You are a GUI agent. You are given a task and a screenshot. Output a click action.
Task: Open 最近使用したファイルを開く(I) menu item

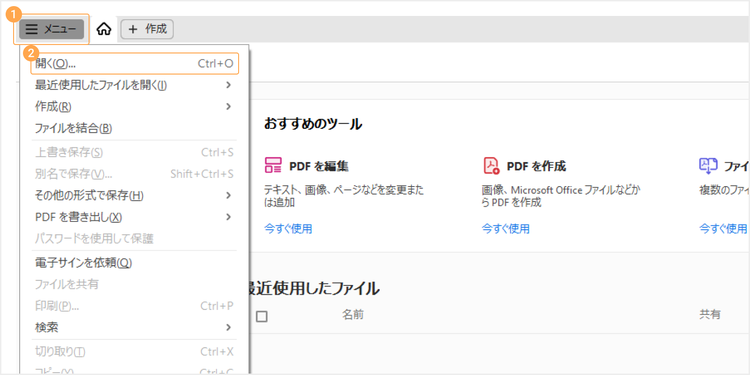pyautogui.click(x=134, y=85)
